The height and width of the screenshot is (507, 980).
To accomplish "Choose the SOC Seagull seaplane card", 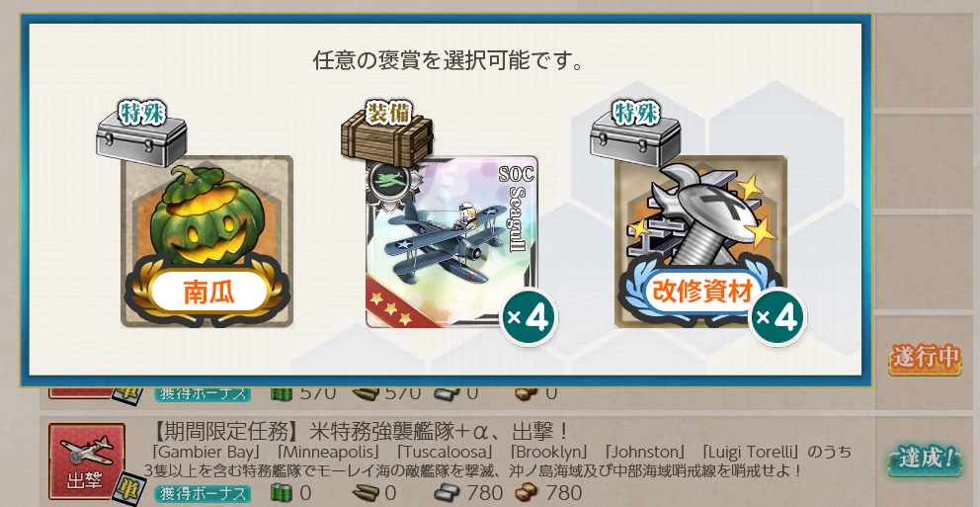I will [x=451, y=241].
